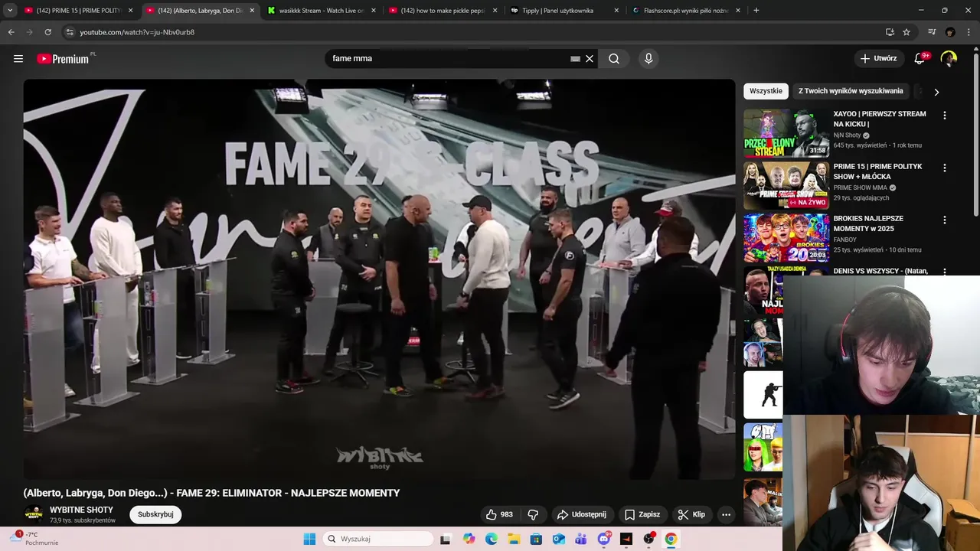980x551 pixels.
Task: Share the video via Udostępnij
Action: tap(581, 514)
